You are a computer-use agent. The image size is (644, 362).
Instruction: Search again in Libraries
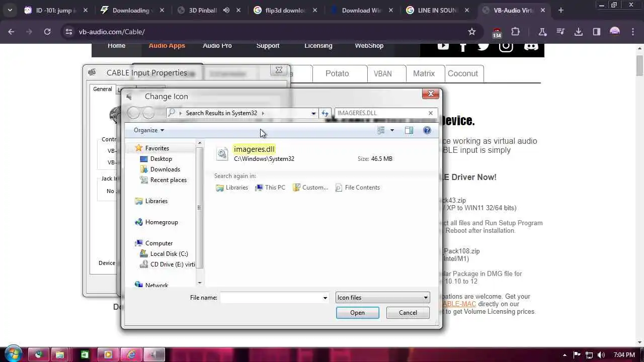coord(231,188)
